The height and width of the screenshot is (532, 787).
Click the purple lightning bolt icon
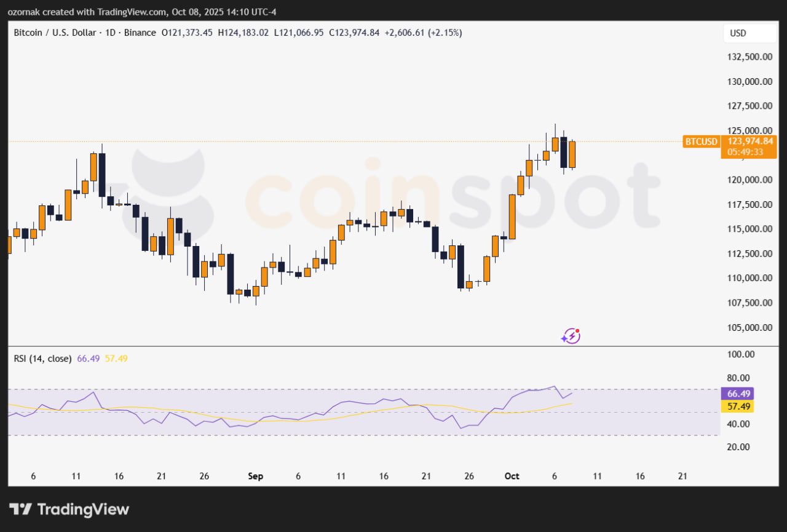(x=571, y=335)
